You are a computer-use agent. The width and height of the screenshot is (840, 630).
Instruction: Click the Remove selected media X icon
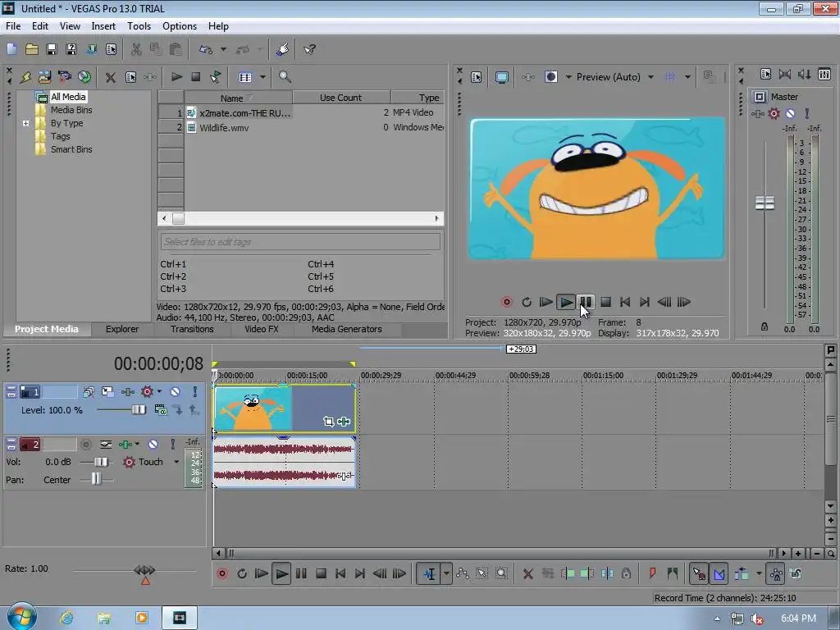[x=111, y=77]
